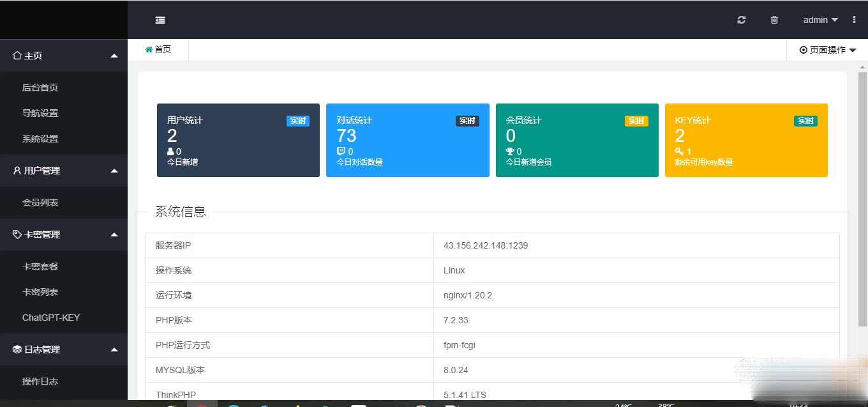Click the trash clear-cache icon

tap(774, 20)
